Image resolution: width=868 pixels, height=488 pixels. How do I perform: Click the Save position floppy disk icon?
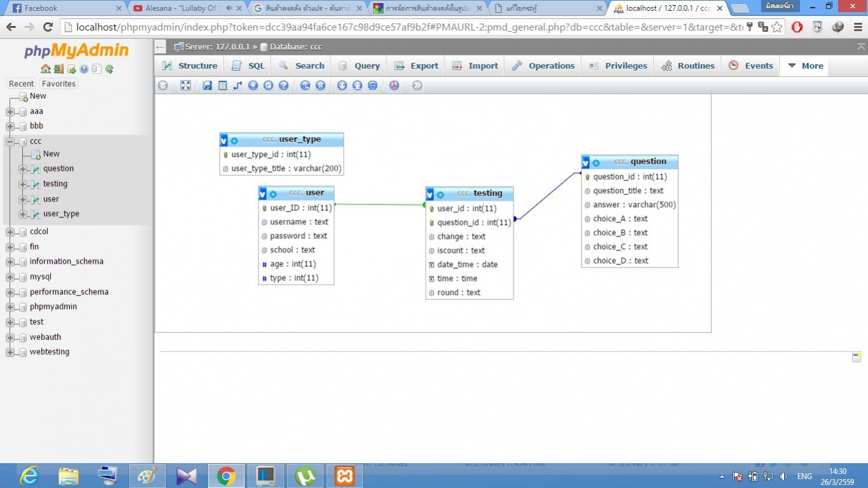(207, 85)
